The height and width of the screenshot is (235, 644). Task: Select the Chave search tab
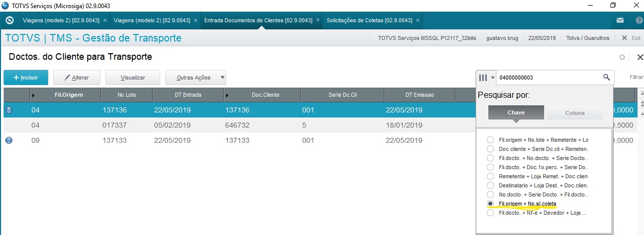click(516, 112)
